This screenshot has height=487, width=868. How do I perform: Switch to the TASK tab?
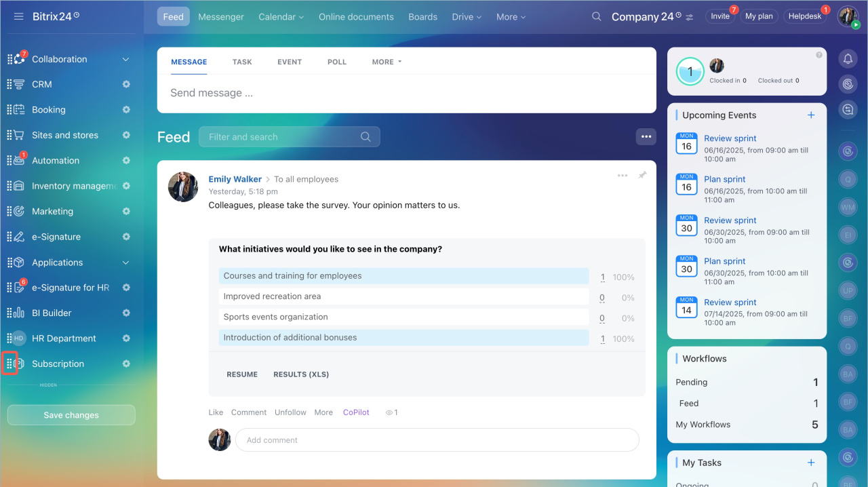click(x=242, y=62)
